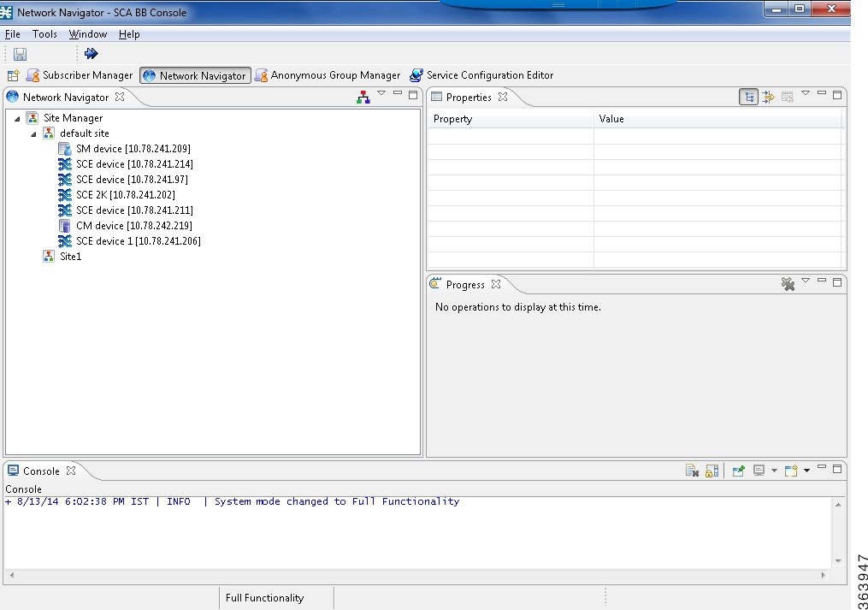Open the Console view menu dropdown
This screenshot has height=610, width=868.
click(x=806, y=471)
